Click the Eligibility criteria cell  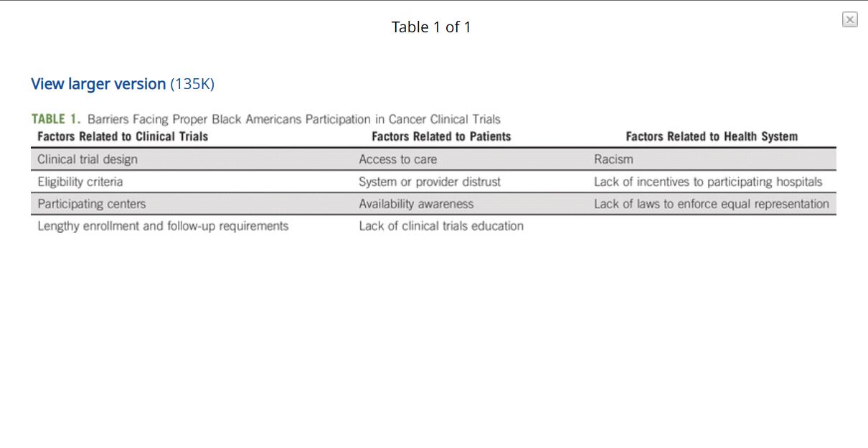coord(80,182)
